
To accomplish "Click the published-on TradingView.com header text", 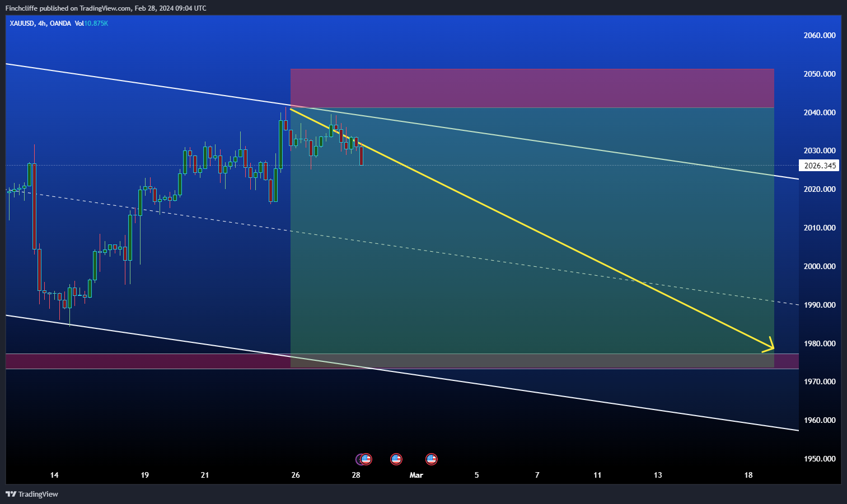I will [x=106, y=8].
